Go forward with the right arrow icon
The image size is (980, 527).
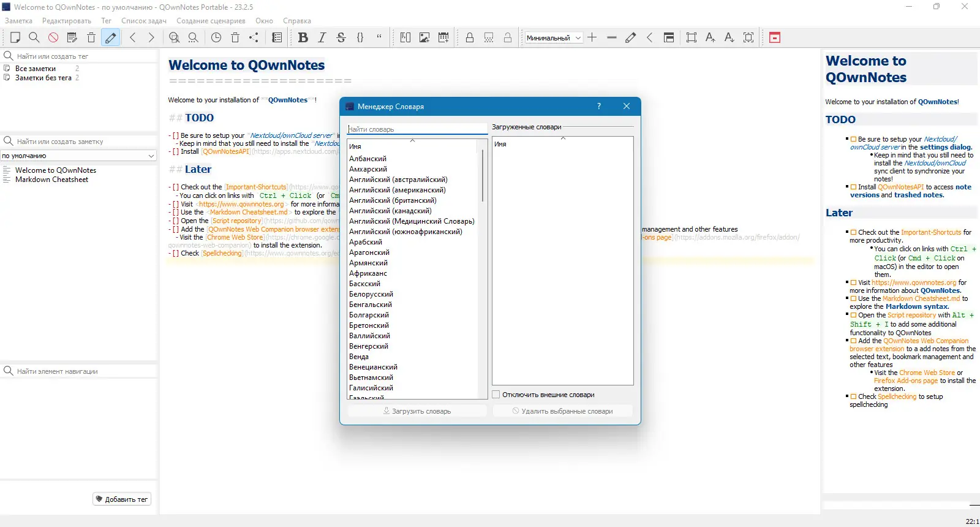pos(151,37)
